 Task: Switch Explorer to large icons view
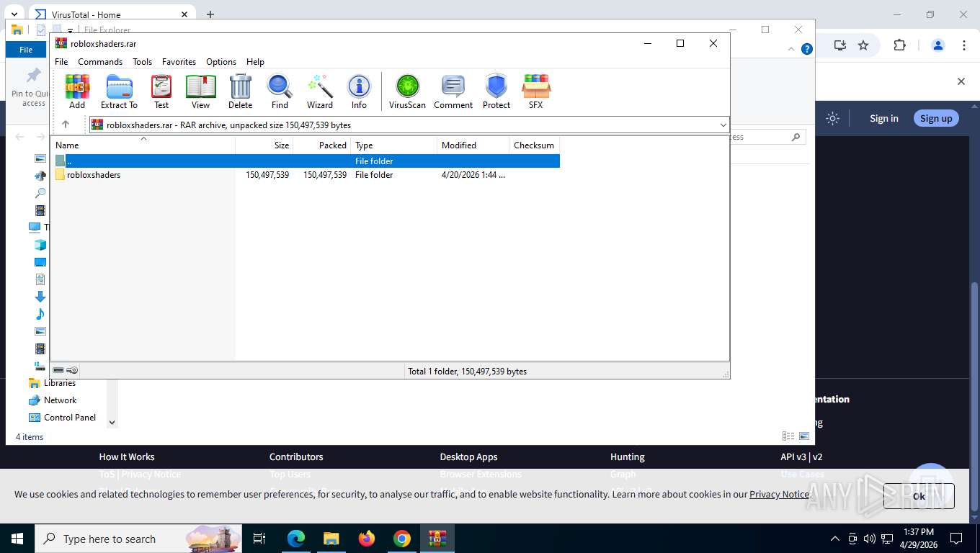804,436
